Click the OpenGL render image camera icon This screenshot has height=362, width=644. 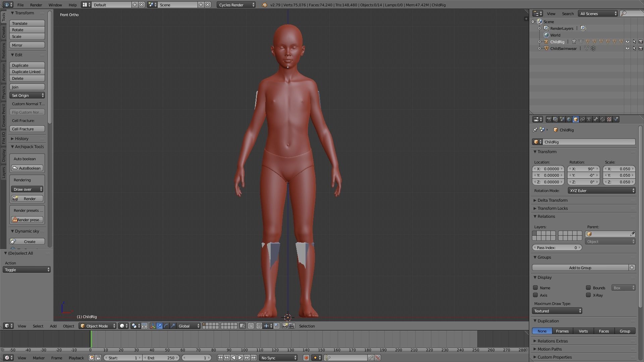pos(285,326)
